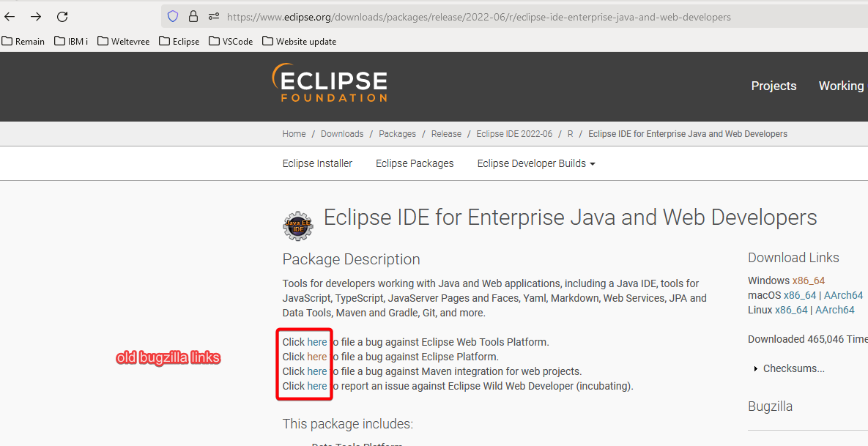Click the site permissions icon in address bar
The image size is (868, 446).
click(x=214, y=16)
